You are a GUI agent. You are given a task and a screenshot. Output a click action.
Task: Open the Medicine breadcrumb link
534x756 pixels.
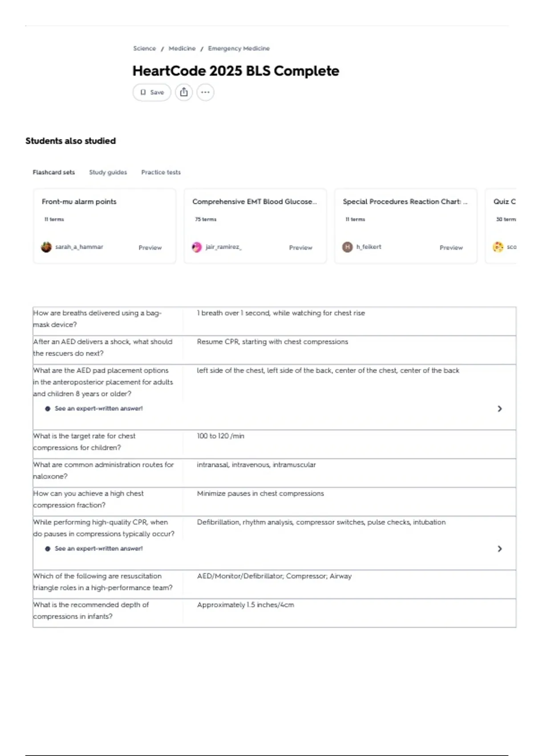182,48
